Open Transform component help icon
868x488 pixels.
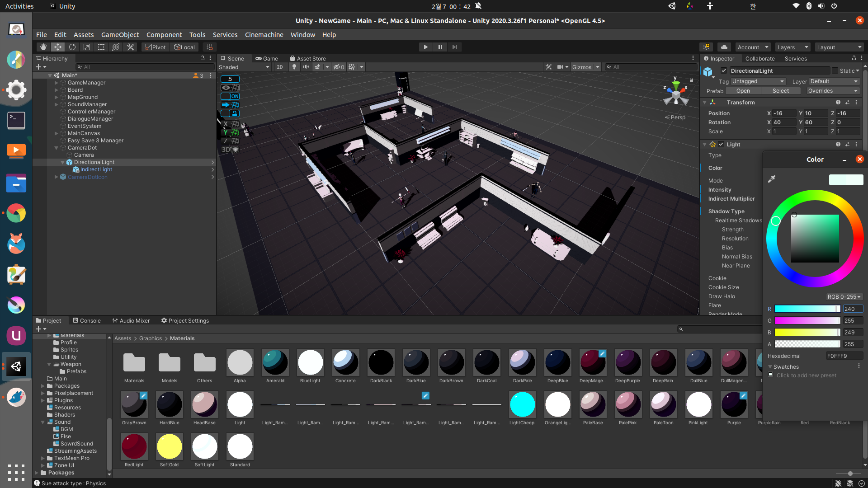[838, 103]
